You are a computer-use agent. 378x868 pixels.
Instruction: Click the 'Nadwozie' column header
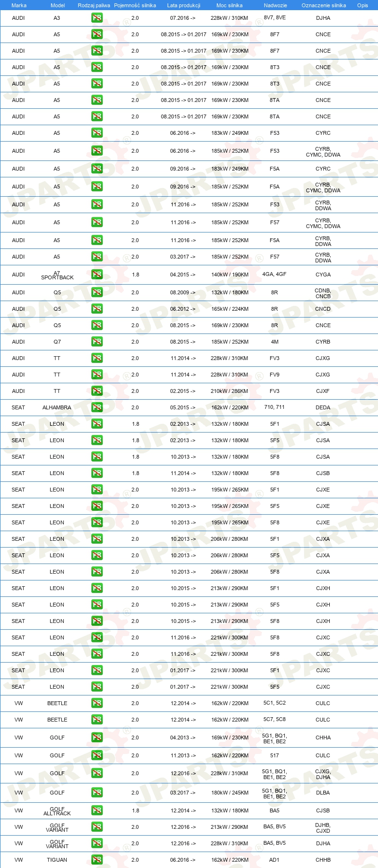pos(276,5)
